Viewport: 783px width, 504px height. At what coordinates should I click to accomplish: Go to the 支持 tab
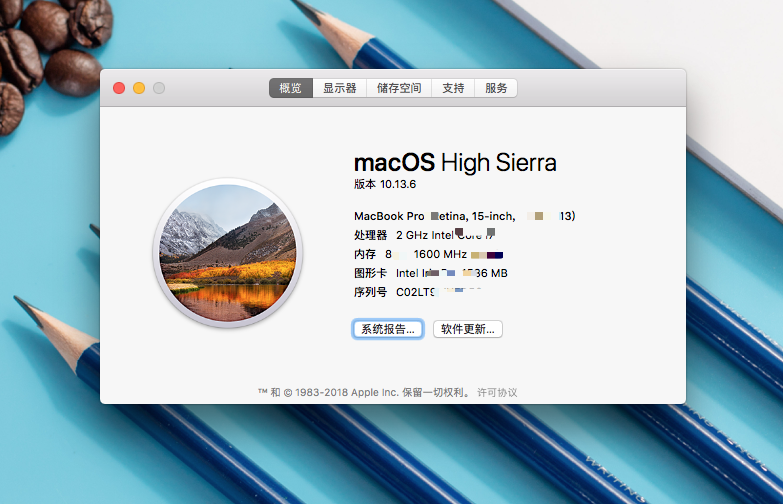pyautogui.click(x=453, y=88)
